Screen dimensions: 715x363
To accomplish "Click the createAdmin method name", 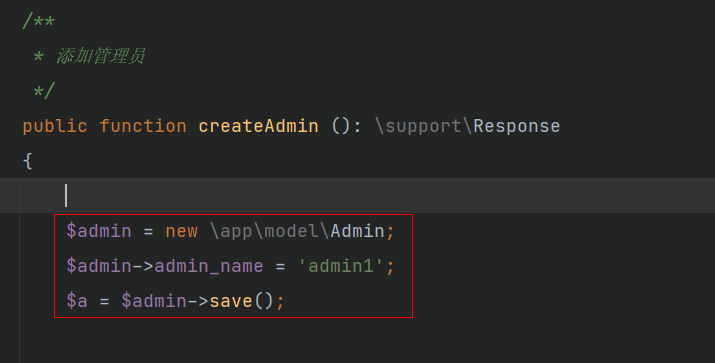I will (x=259, y=126).
